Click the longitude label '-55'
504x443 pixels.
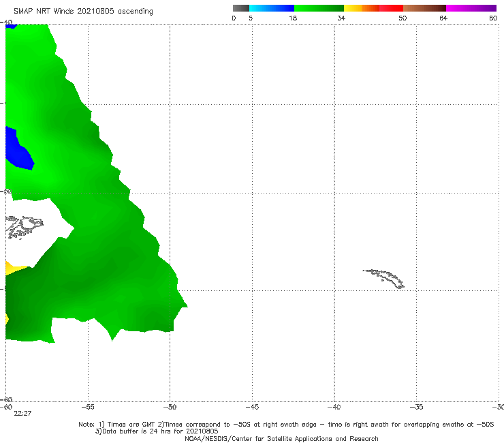[x=88, y=407]
